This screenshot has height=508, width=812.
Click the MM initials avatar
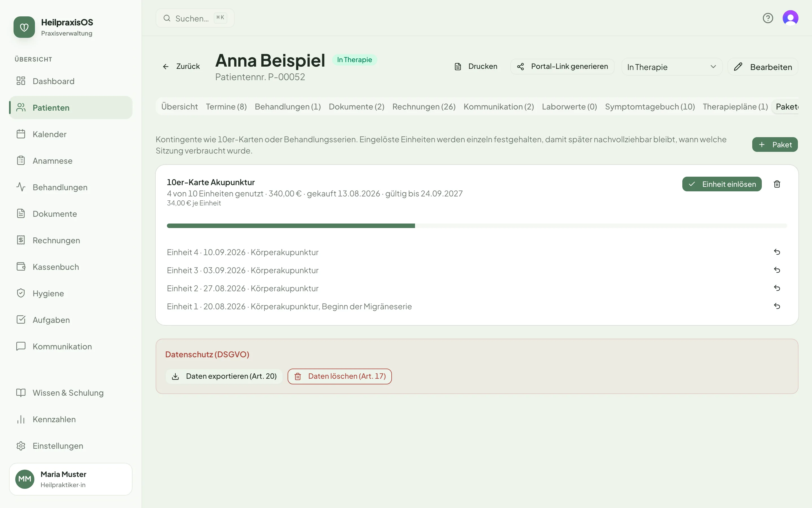25,479
